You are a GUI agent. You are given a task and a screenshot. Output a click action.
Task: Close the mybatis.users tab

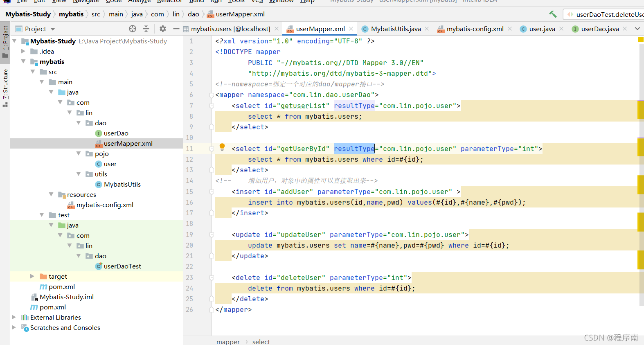(277, 29)
